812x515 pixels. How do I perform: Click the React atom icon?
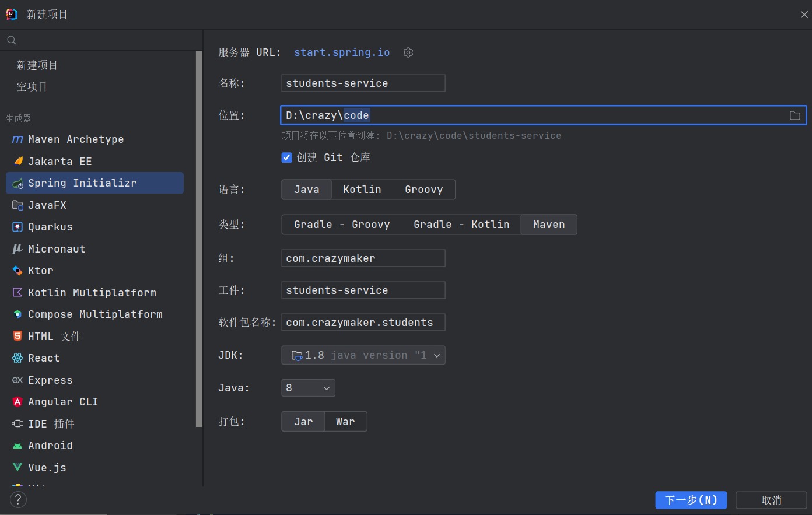pyautogui.click(x=17, y=358)
